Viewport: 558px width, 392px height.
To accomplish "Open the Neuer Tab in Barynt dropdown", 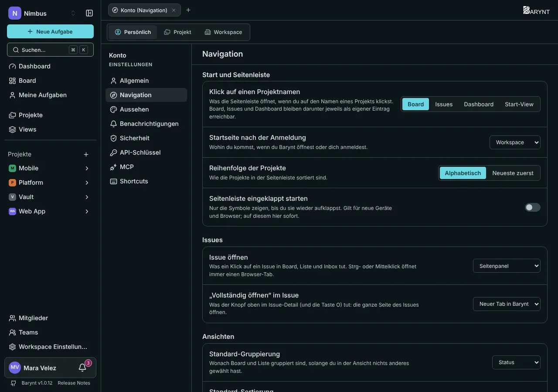I will point(507,304).
